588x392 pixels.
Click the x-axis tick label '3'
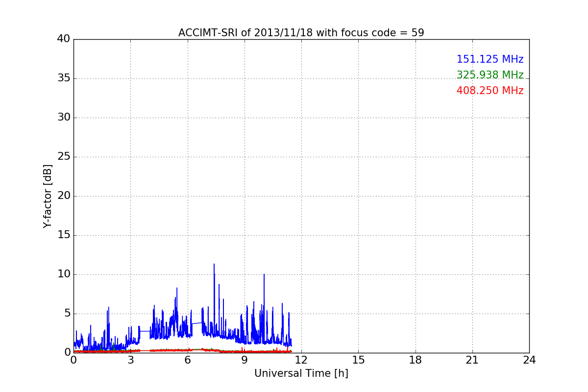click(x=130, y=360)
